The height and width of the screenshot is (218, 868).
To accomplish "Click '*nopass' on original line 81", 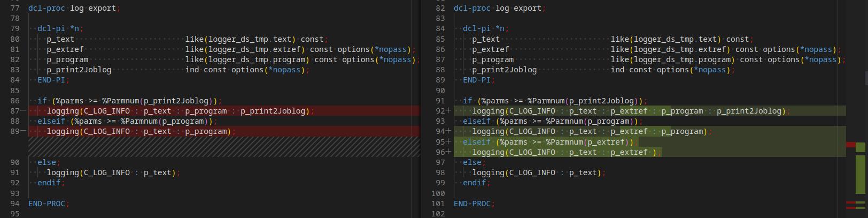I will tap(391, 49).
